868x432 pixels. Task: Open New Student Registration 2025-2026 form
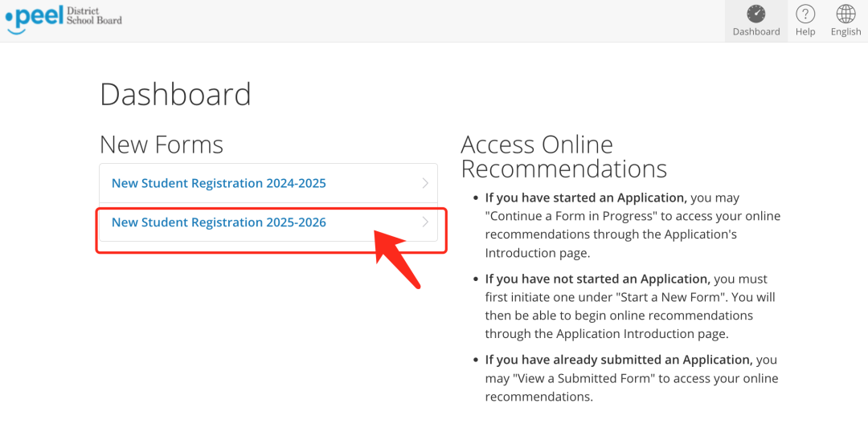[x=219, y=222]
